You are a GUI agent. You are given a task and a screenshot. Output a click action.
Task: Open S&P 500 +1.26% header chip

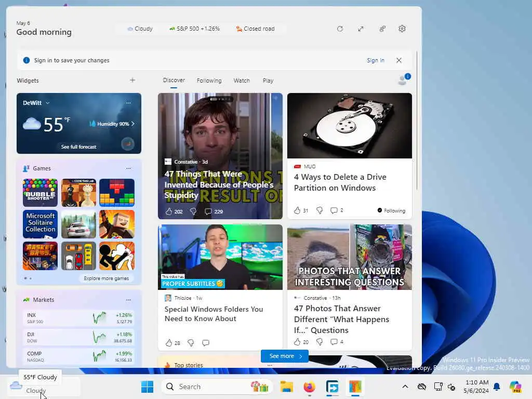194,29
